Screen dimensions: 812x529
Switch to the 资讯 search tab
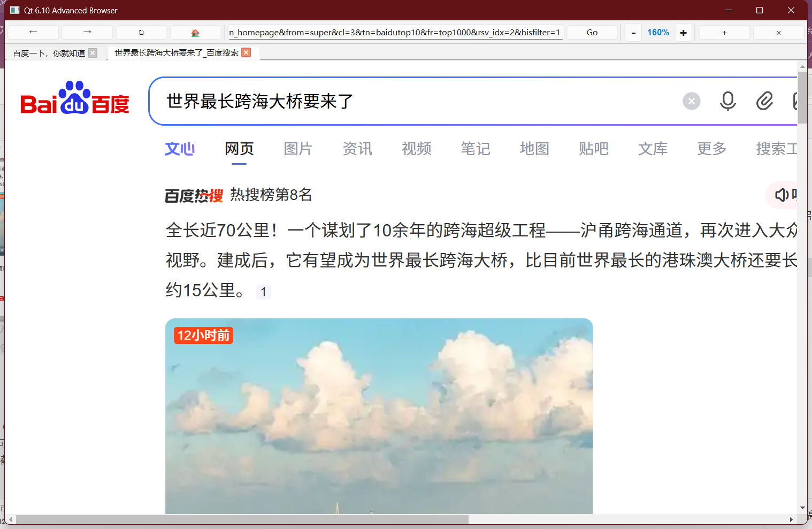(357, 149)
